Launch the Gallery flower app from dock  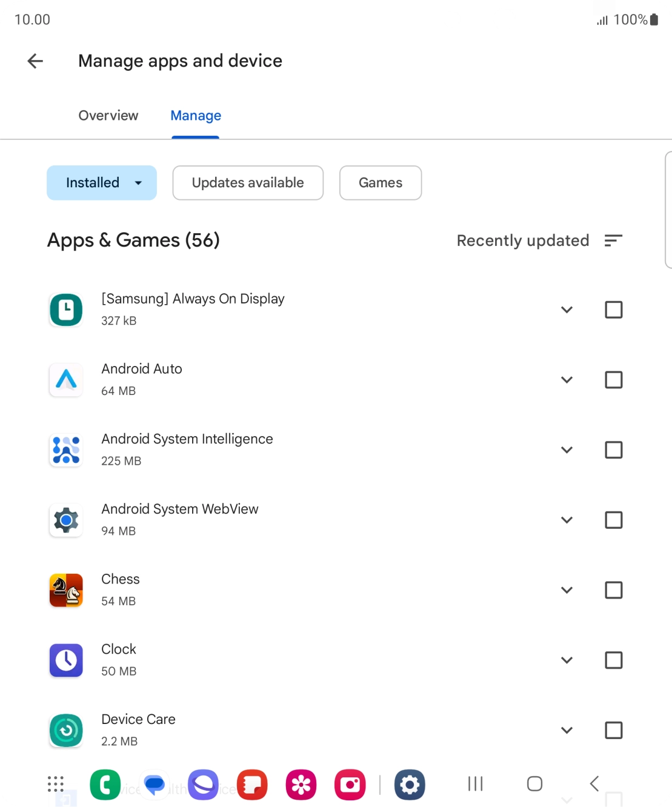[301, 785]
